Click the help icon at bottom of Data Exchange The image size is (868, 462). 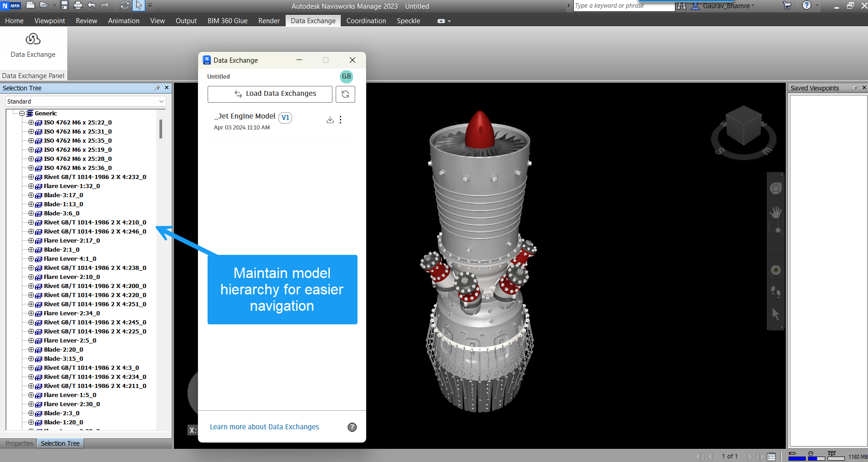coord(352,427)
